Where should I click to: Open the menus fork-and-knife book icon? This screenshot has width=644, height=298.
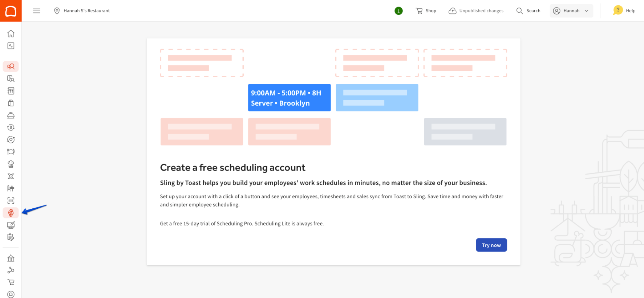click(11, 91)
